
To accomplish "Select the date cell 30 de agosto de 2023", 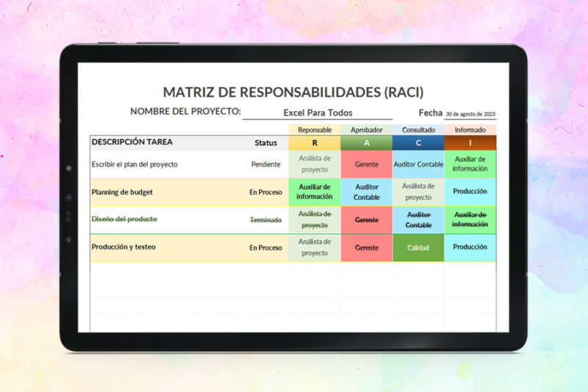I will (x=470, y=114).
